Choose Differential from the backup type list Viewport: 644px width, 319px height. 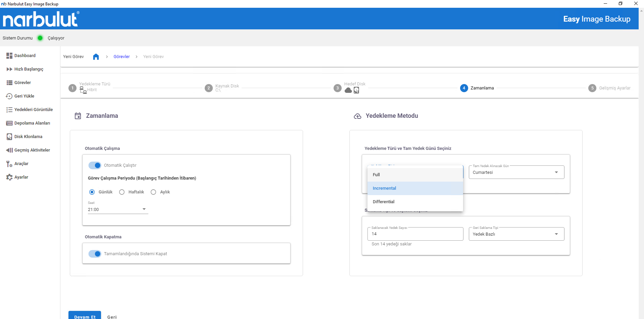384,202
